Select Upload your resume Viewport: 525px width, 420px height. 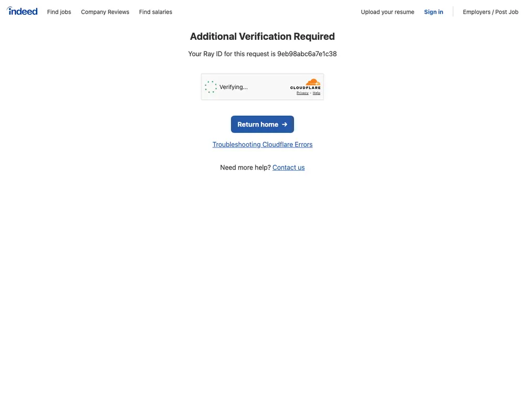point(387,12)
